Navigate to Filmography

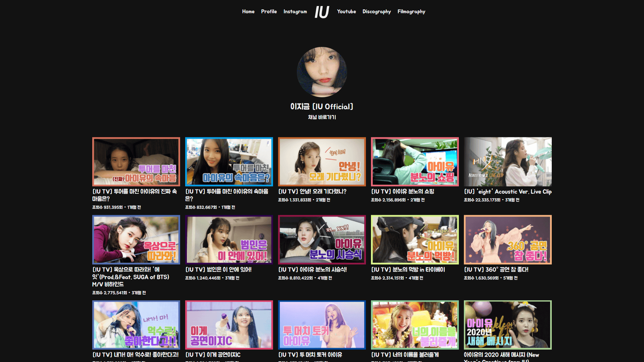[411, 11]
